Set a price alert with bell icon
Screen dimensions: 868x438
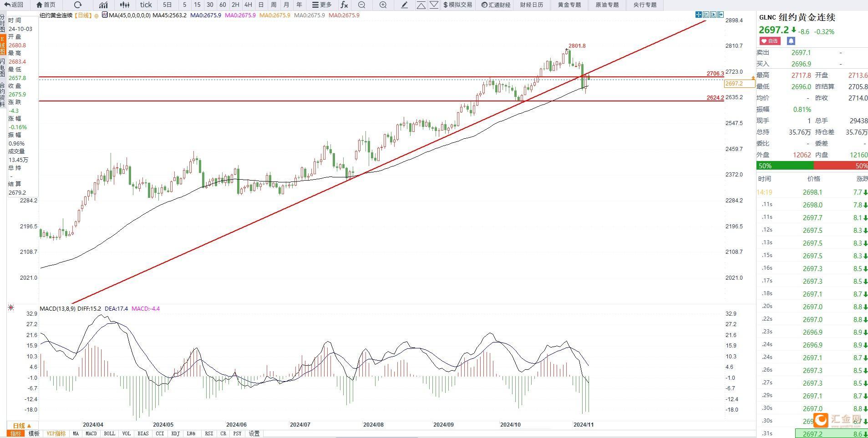click(791, 41)
